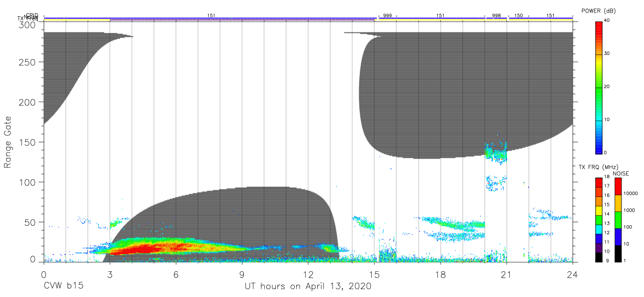The width and height of the screenshot is (644, 297).
Task: Click the "UT hours on April 13, 2020" label
Action: [308, 287]
